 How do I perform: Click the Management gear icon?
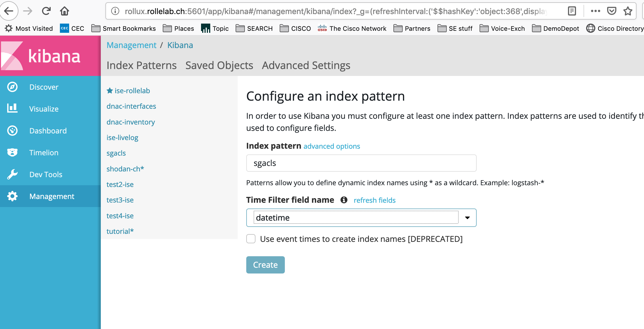click(x=12, y=196)
